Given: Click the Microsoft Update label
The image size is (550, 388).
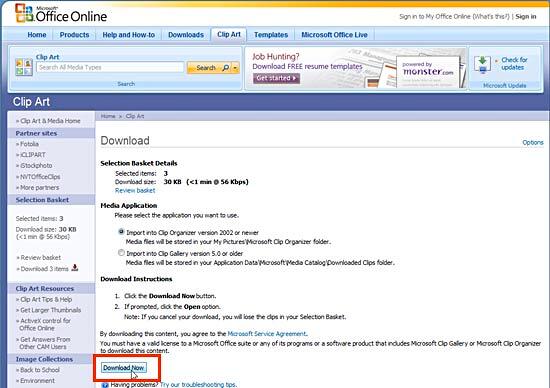Looking at the screenshot, I should point(504,85).
